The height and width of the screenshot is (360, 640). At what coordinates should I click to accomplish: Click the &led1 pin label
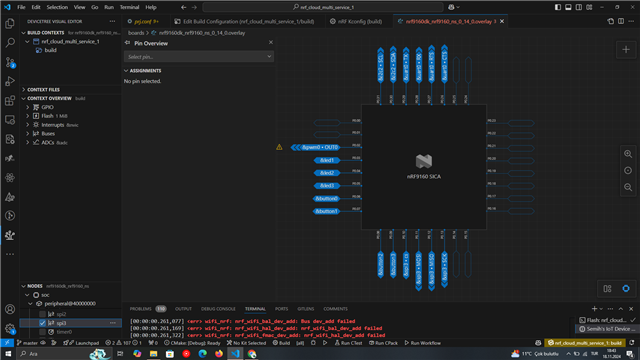327,160
